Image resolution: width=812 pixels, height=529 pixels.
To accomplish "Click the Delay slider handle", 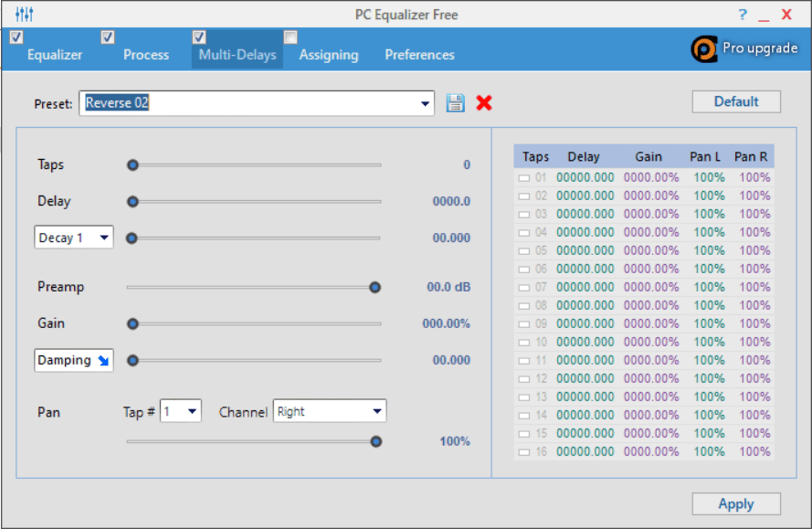I will [x=132, y=201].
